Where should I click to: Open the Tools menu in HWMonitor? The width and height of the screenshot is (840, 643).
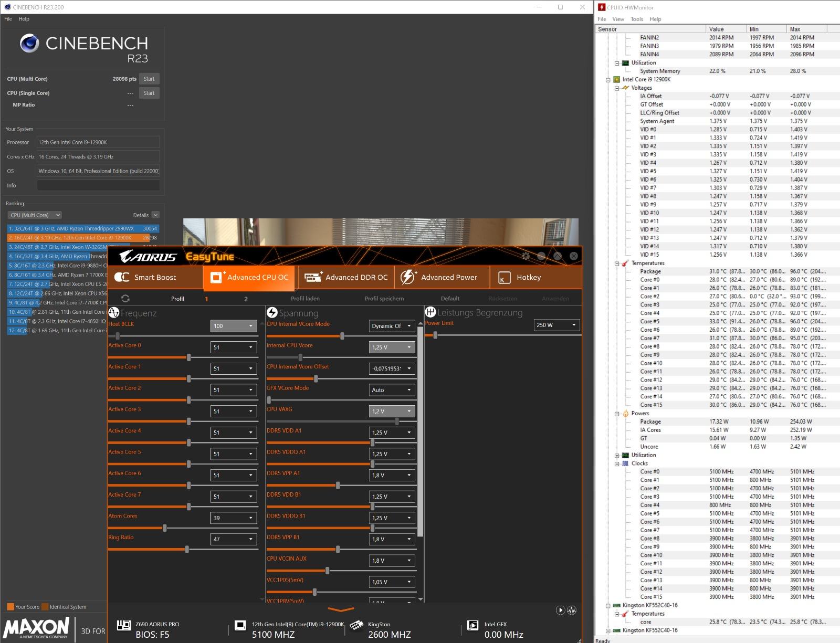coord(637,19)
